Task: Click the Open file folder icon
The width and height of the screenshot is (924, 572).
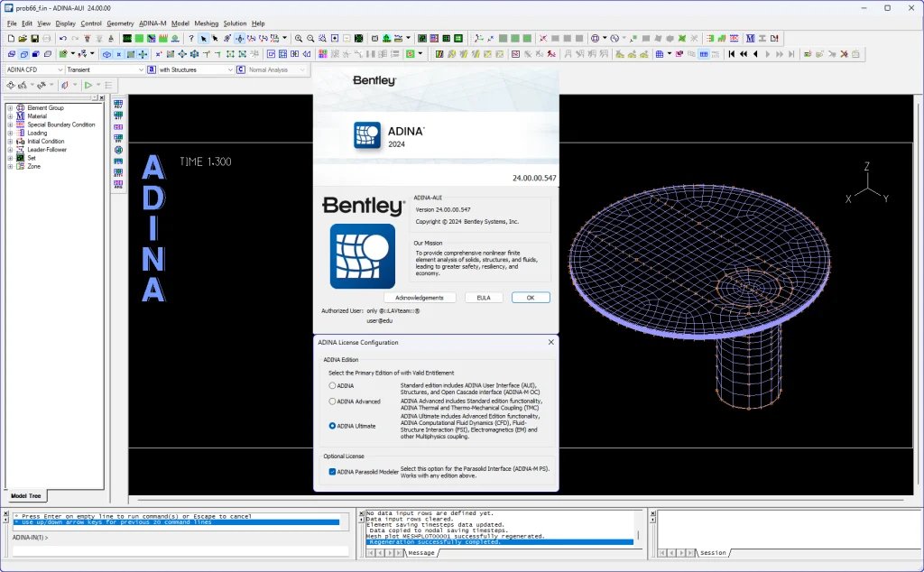Action: click(x=23, y=39)
